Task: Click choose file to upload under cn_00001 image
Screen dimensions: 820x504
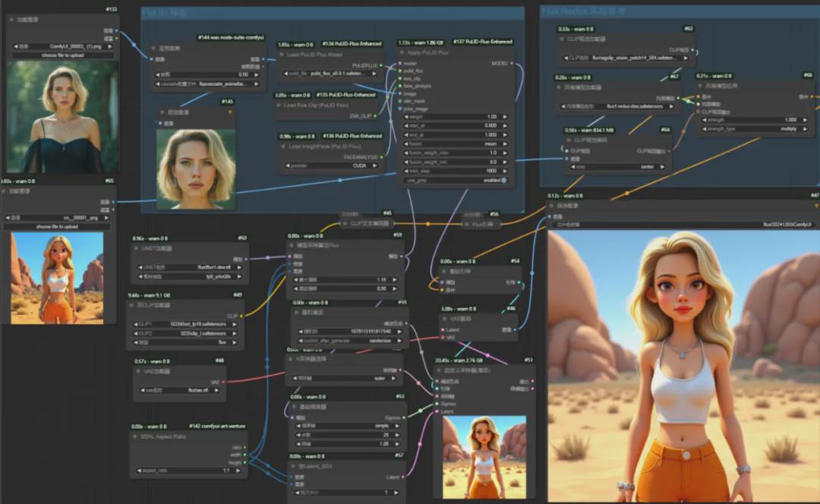Action: [58, 227]
